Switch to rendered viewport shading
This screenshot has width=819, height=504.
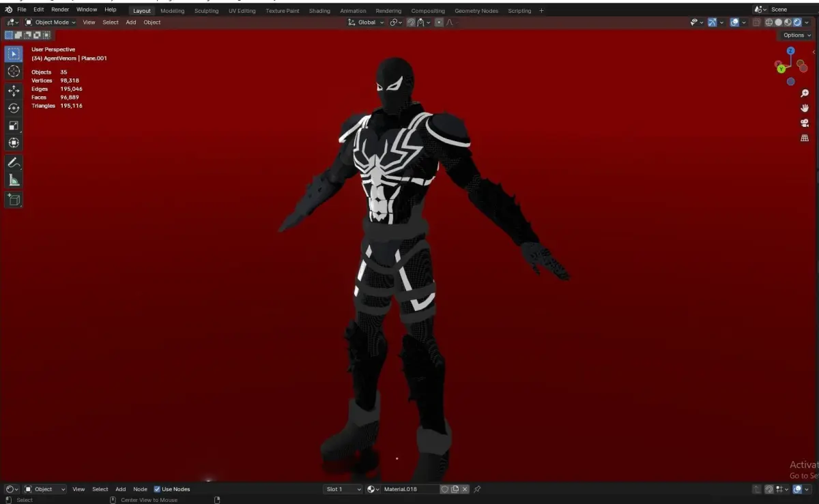[796, 23]
